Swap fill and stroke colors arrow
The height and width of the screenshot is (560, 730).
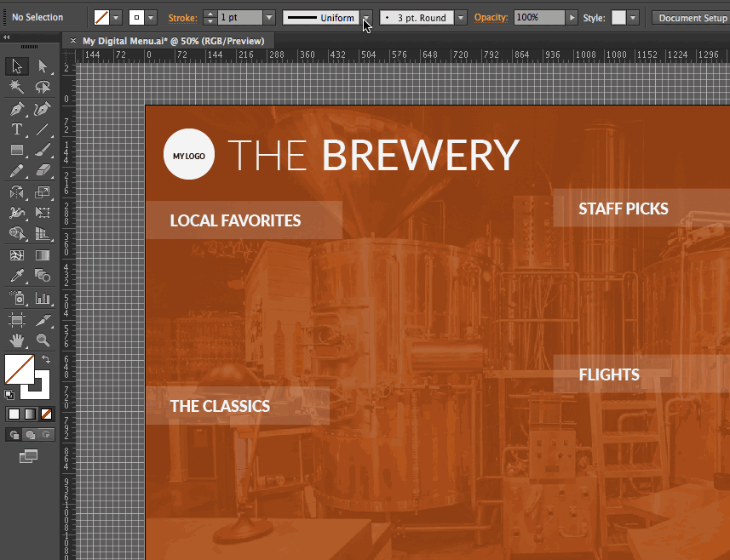[x=46, y=359]
